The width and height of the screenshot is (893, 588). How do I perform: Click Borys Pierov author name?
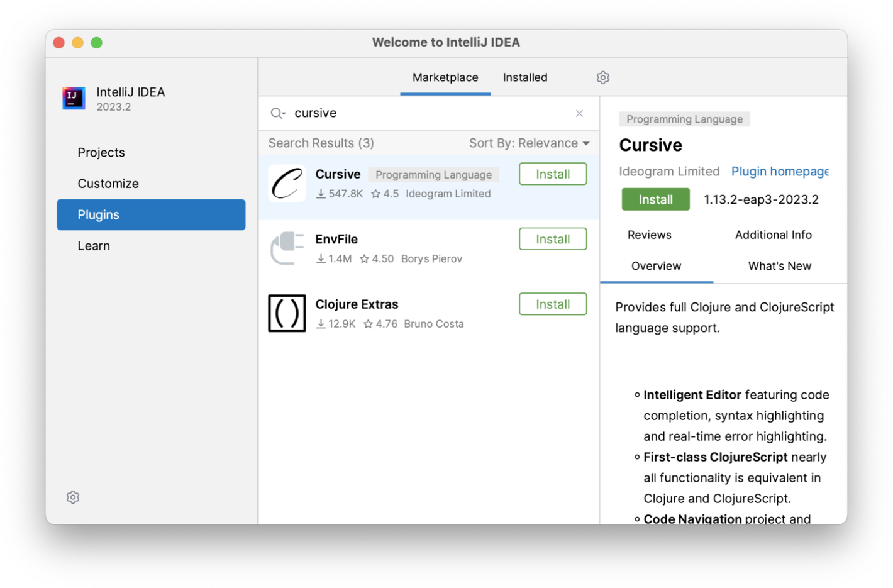pyautogui.click(x=431, y=258)
